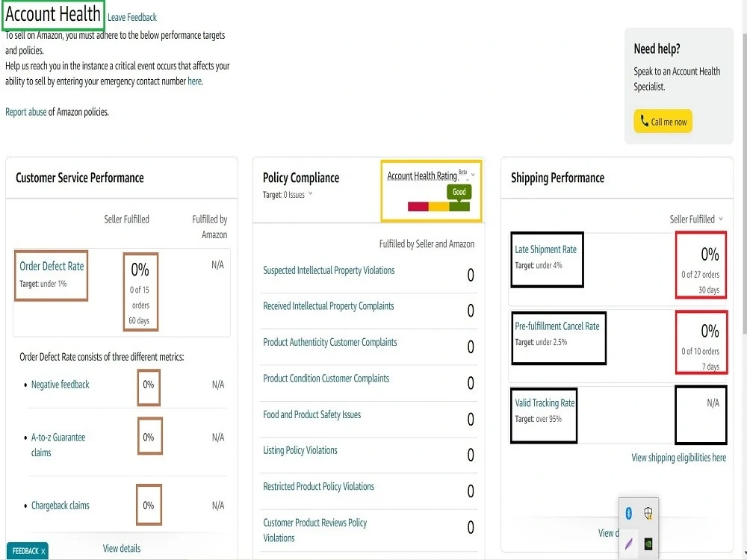Click the Pre-fulfillment Cancel Rate 0% value
The image size is (747, 560).
pyautogui.click(x=710, y=331)
